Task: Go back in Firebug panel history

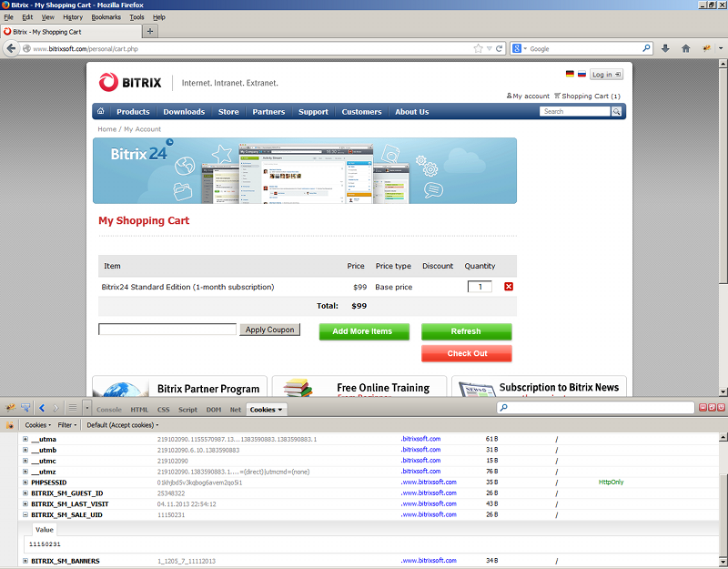Action: coord(42,408)
